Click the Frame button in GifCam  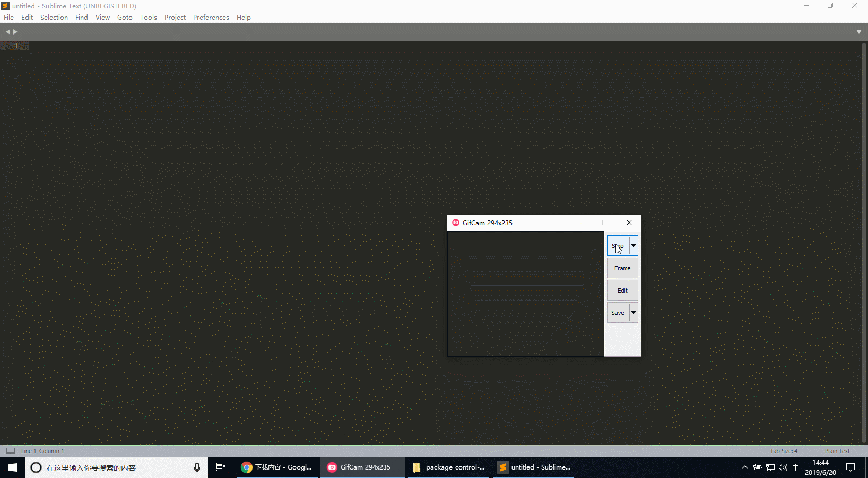(x=623, y=268)
